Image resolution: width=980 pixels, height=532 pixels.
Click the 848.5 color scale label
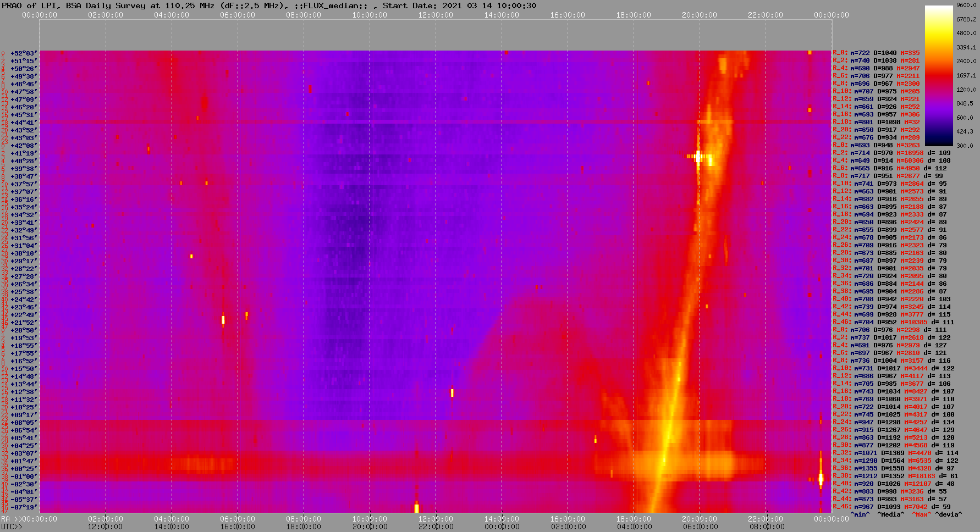pos(965,103)
